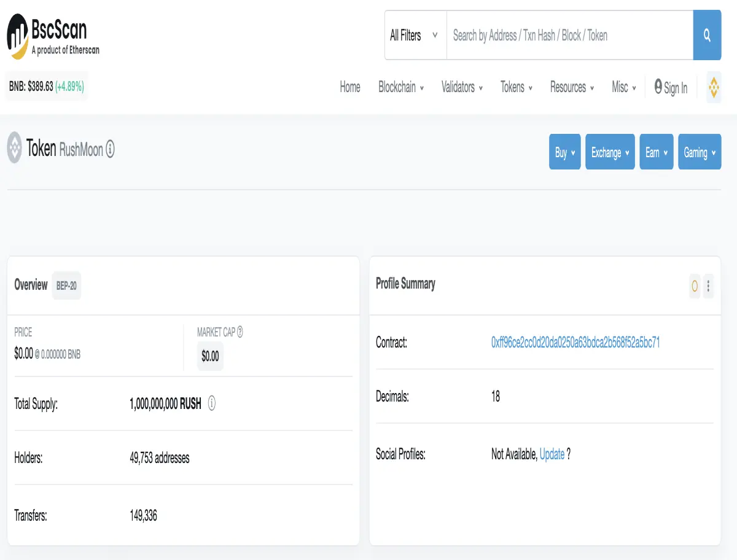Click the Sign In link
Image resolution: width=737 pixels, height=560 pixels.
click(671, 88)
